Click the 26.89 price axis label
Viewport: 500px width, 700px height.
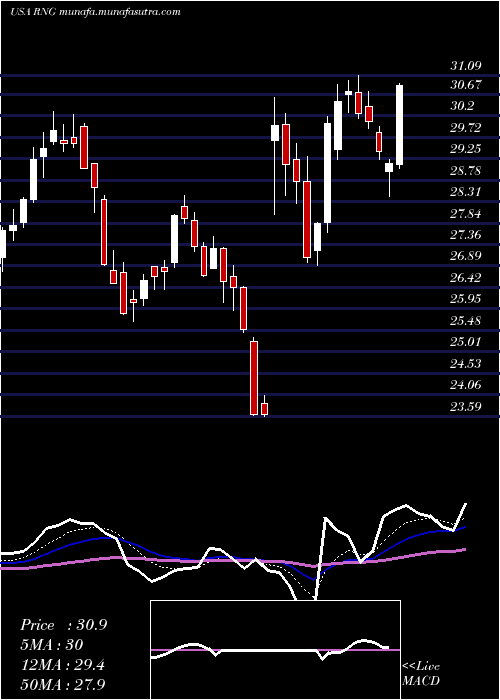[466, 256]
